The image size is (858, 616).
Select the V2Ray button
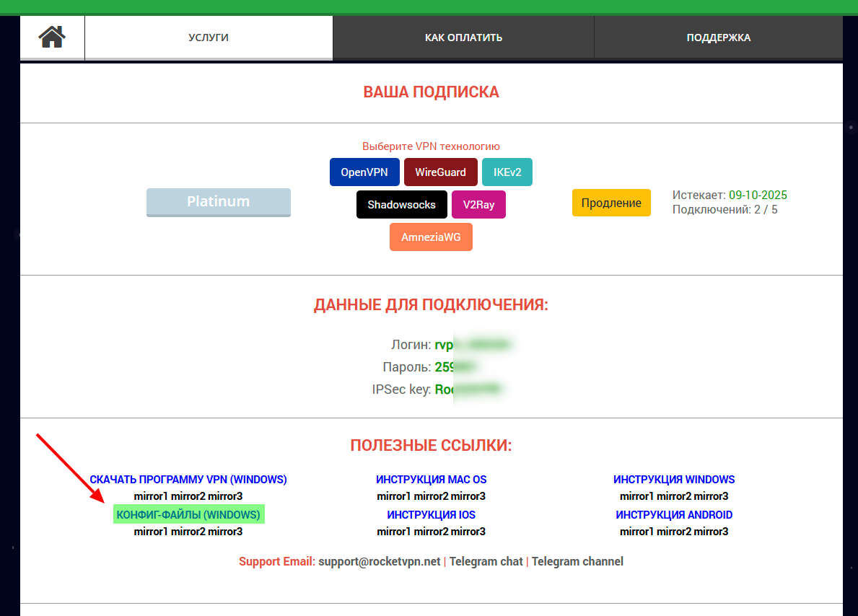click(478, 205)
